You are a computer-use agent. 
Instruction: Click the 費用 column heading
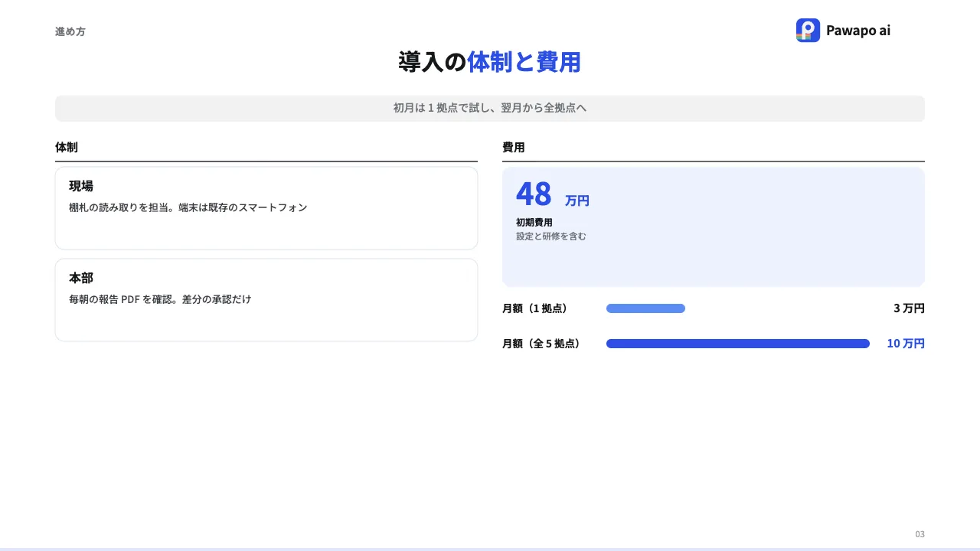click(514, 147)
